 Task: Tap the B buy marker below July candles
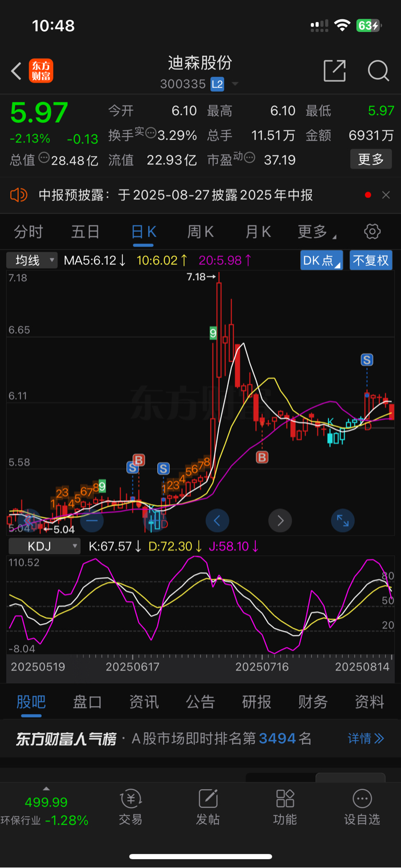click(x=262, y=457)
